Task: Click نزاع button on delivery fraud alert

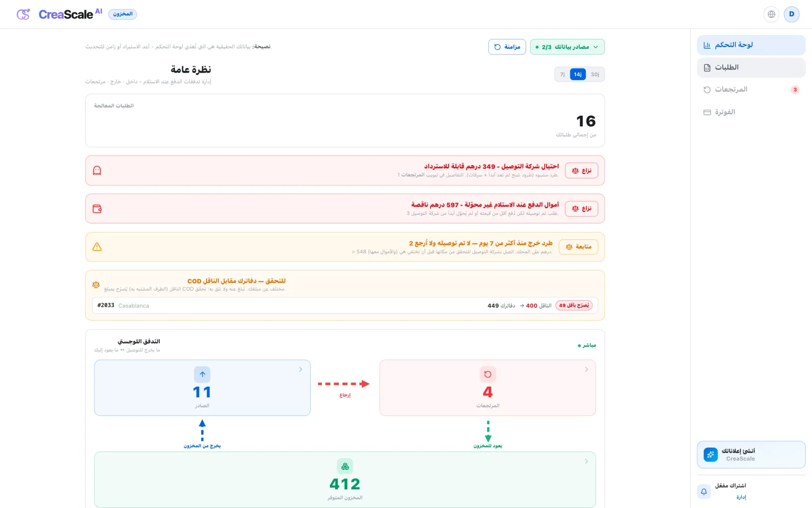Action: point(582,171)
